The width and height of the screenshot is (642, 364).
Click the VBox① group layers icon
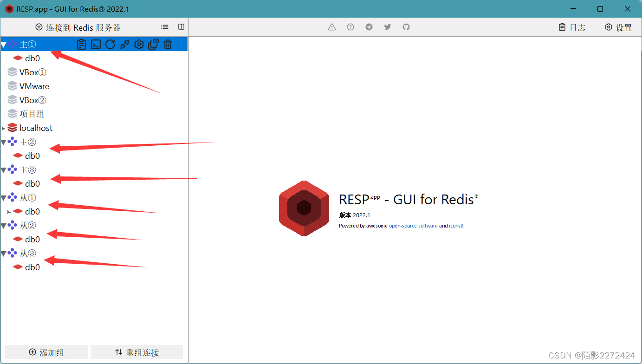tap(13, 72)
